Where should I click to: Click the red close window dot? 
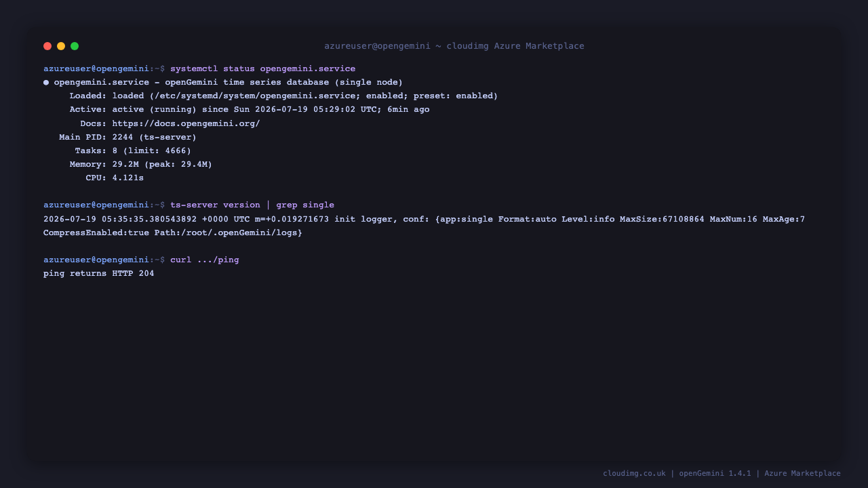pyautogui.click(x=47, y=46)
